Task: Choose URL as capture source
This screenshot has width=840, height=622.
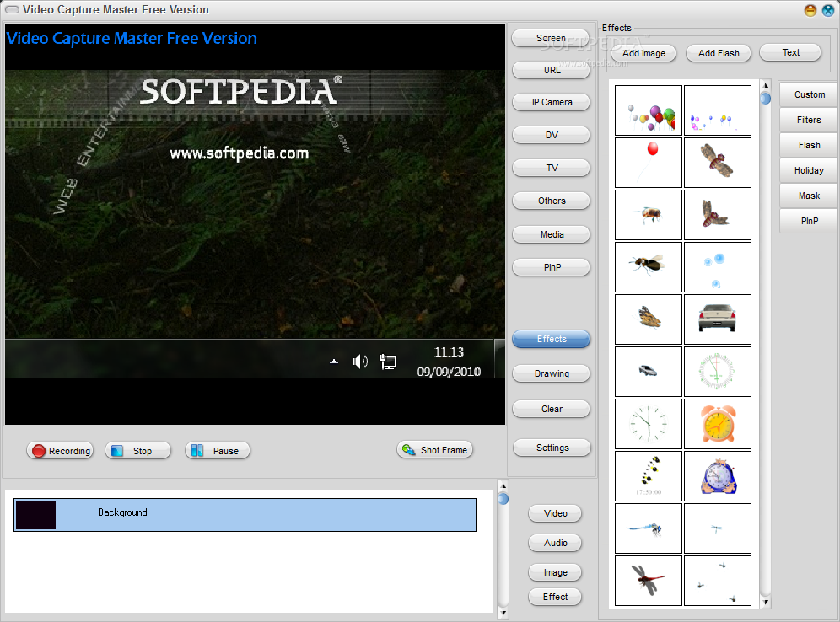Action: (x=551, y=70)
